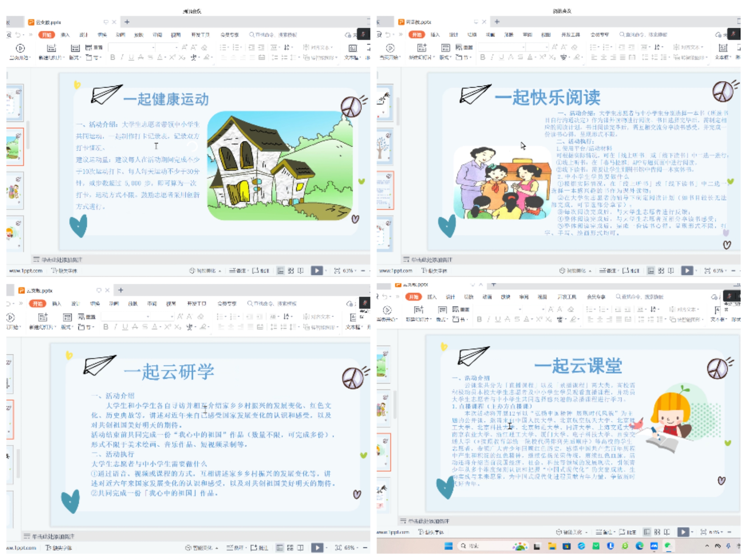Open font name dropdown in 一起健康运动 window
This screenshot has height=560, width=747.
[x=153, y=47]
